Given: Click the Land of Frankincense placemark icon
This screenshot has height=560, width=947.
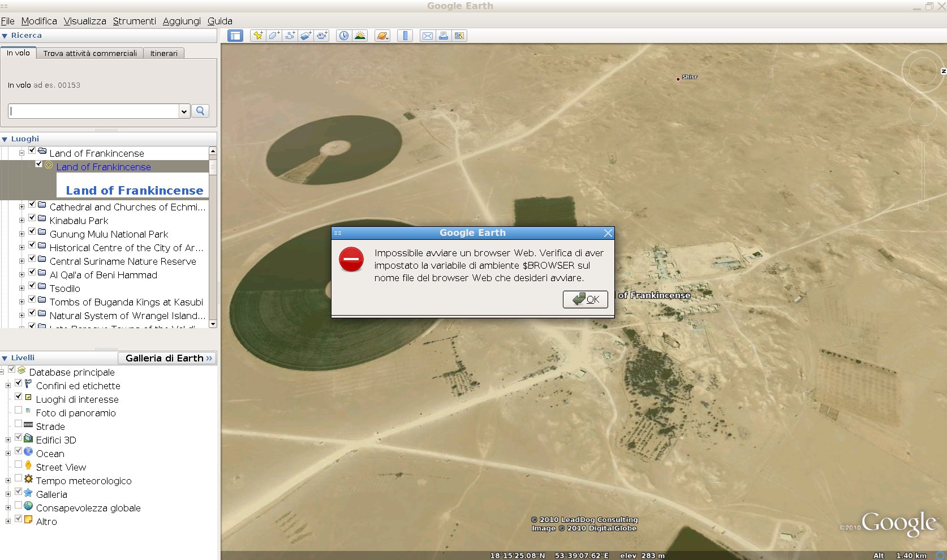Looking at the screenshot, I should pyautogui.click(x=49, y=165).
